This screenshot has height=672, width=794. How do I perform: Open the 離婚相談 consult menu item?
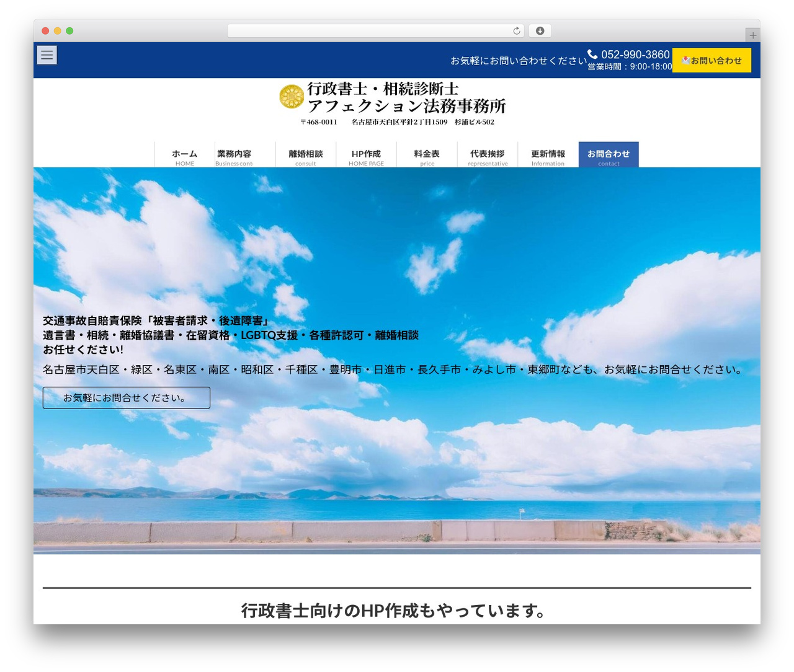tap(306, 155)
